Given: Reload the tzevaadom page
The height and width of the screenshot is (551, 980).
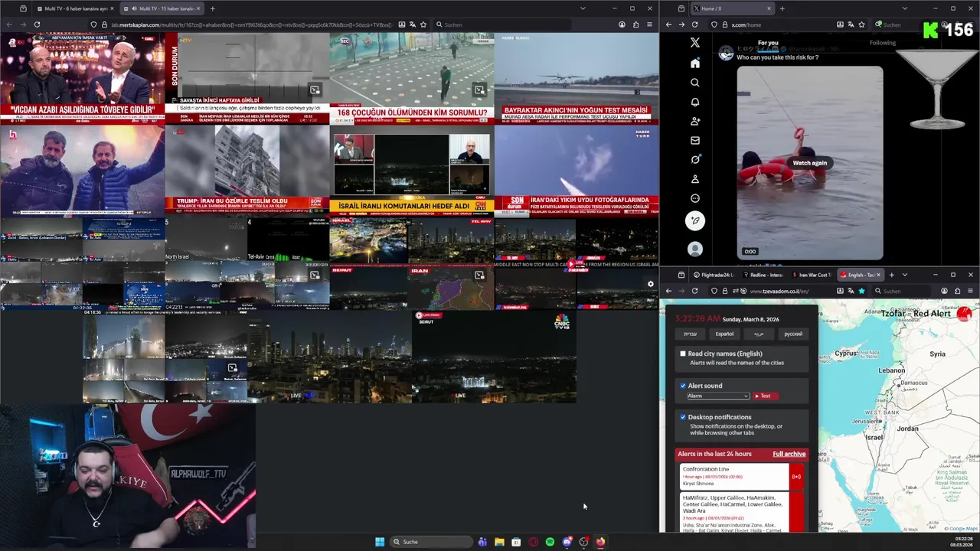Looking at the screenshot, I should (x=694, y=291).
